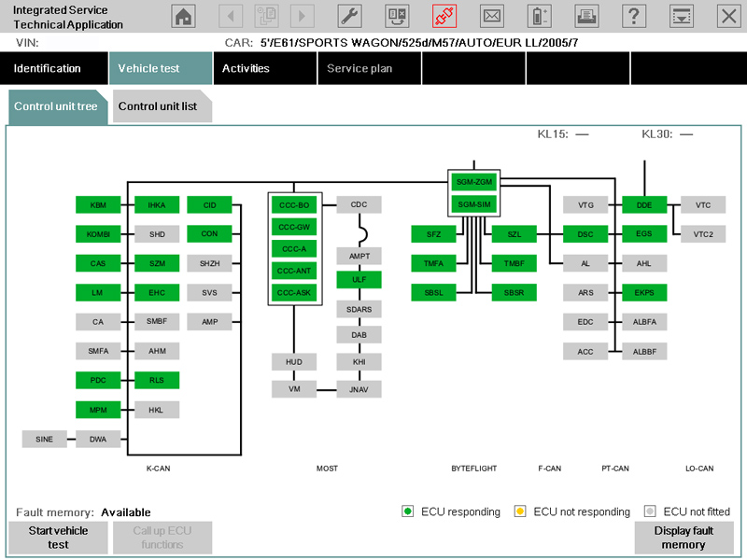Click the grey VTC2 unit box
The width and height of the screenshot is (747, 560).
(703, 234)
